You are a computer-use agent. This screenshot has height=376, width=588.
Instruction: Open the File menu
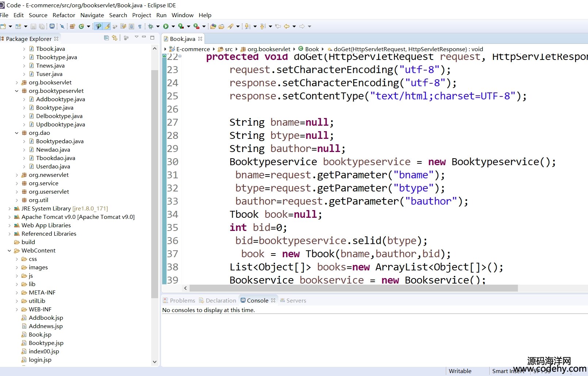[x=4, y=15]
